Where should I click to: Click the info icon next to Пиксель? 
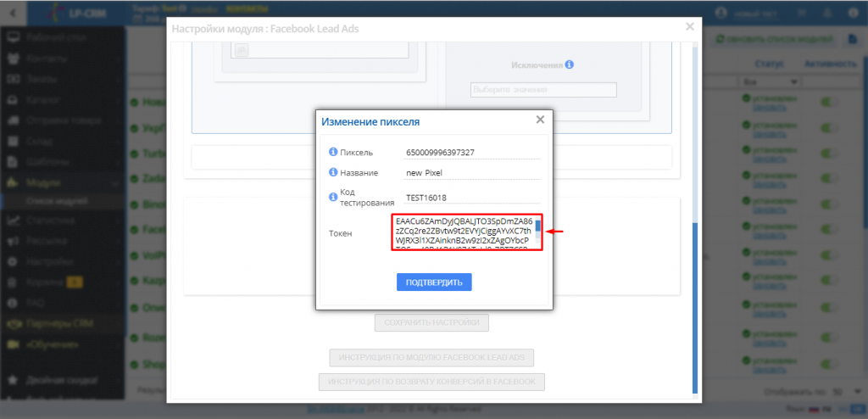coord(333,152)
